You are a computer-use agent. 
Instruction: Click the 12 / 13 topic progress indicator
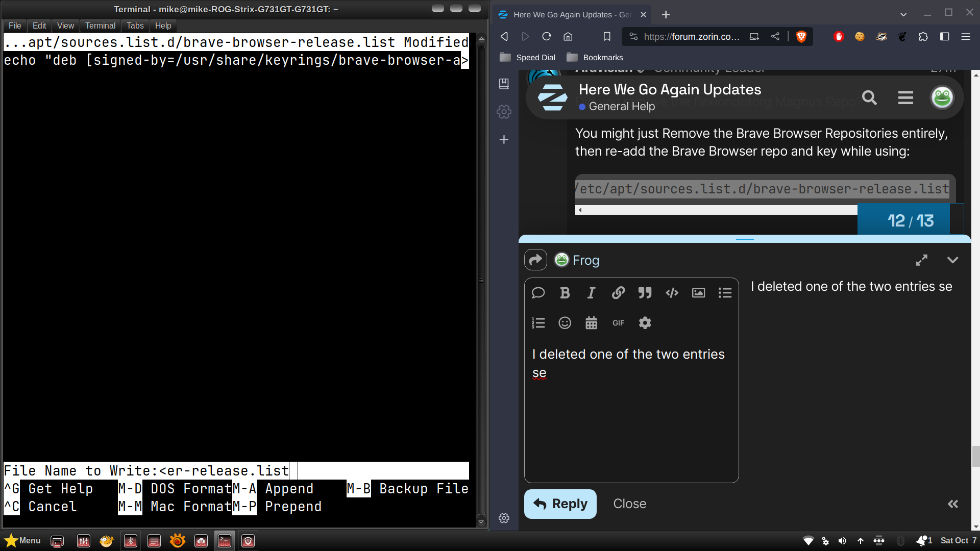pos(911,220)
